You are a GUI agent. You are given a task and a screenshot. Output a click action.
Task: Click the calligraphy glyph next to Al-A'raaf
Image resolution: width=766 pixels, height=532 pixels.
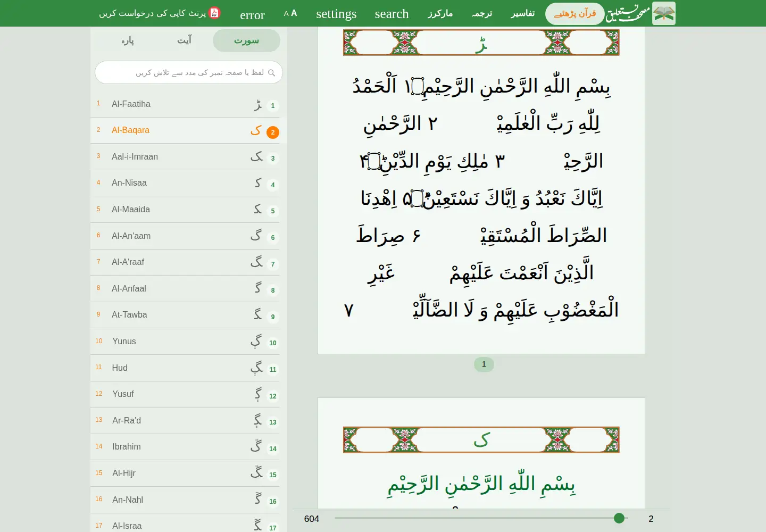click(x=257, y=261)
